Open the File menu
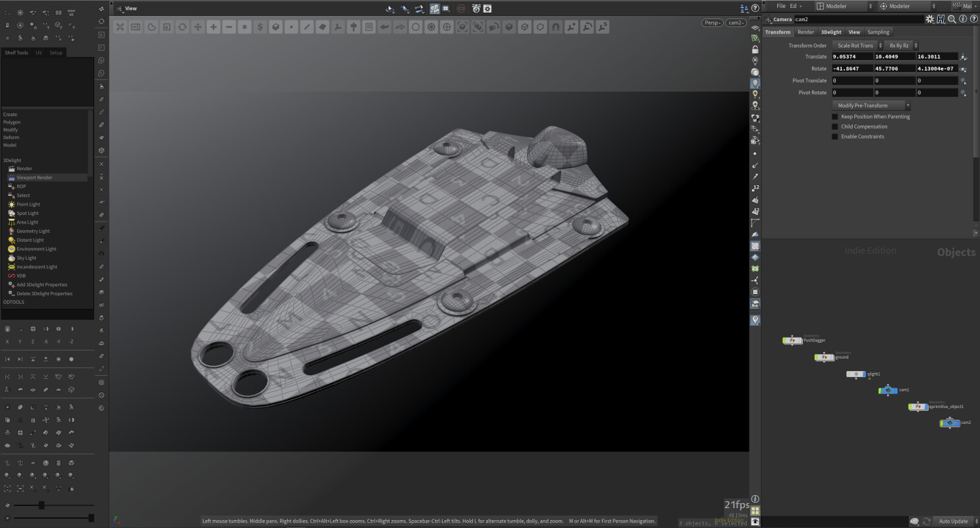980x528 pixels. [x=781, y=6]
